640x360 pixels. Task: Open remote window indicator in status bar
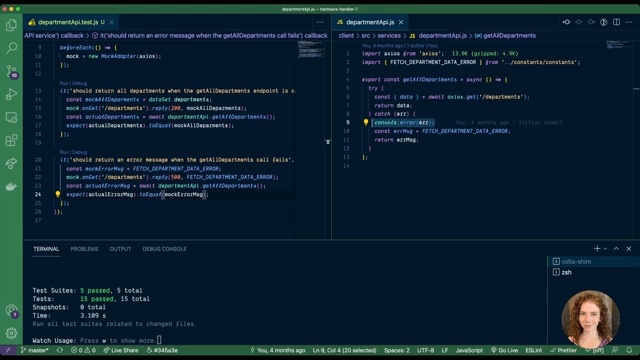click(8, 350)
